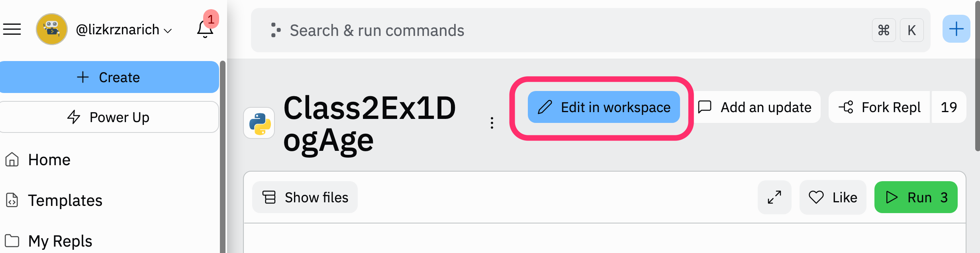
Task: Open the hamburger sidebar menu
Action: pos(12,29)
